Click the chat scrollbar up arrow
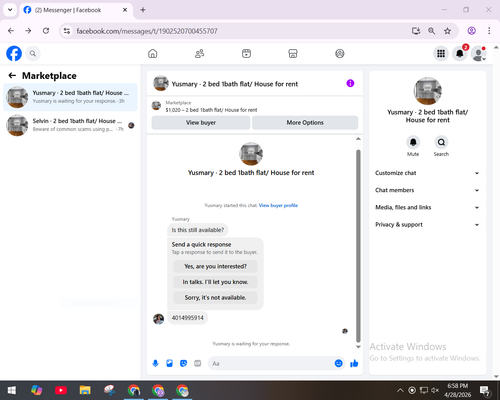The height and width of the screenshot is (400, 500). 358,139
